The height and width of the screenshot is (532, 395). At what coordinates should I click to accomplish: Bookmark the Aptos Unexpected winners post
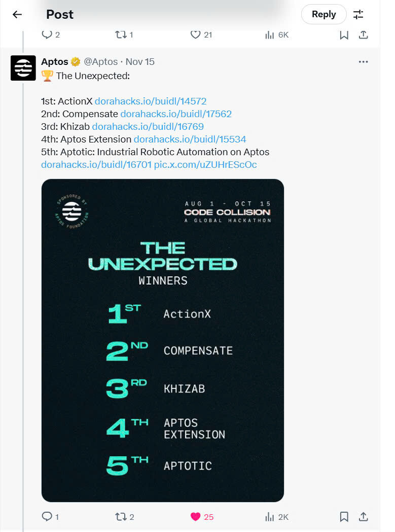coord(344,516)
